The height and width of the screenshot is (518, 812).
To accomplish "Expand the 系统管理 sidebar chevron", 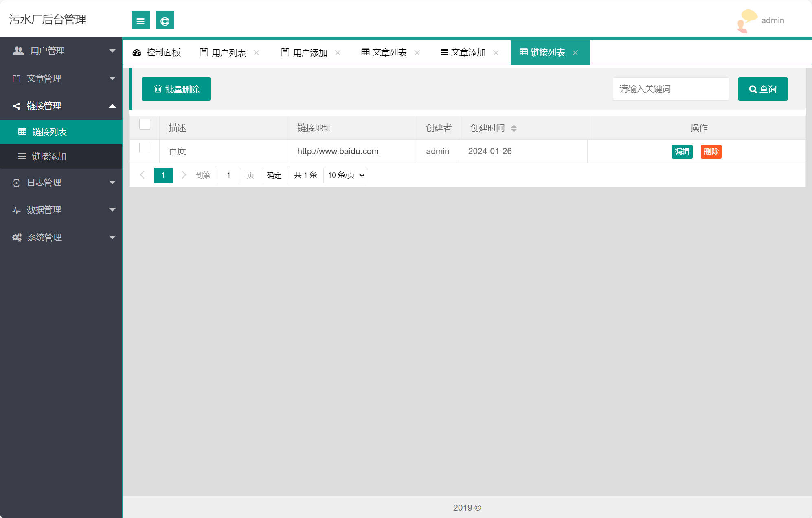I will coord(113,237).
